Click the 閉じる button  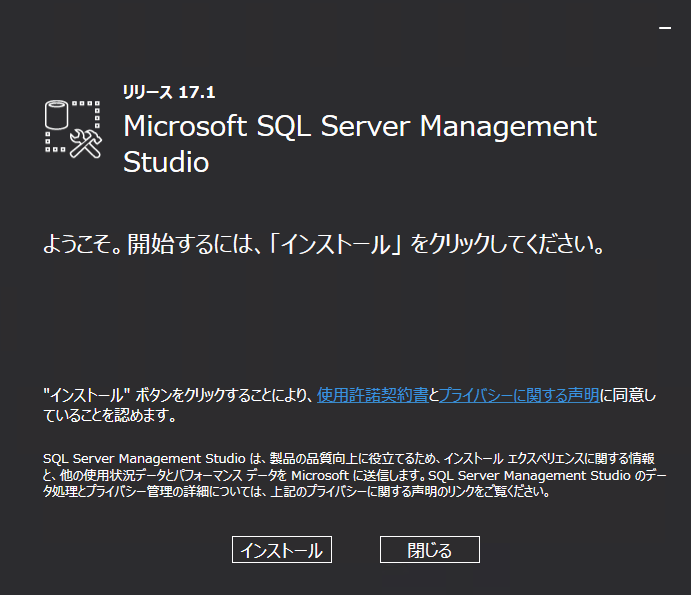point(430,549)
